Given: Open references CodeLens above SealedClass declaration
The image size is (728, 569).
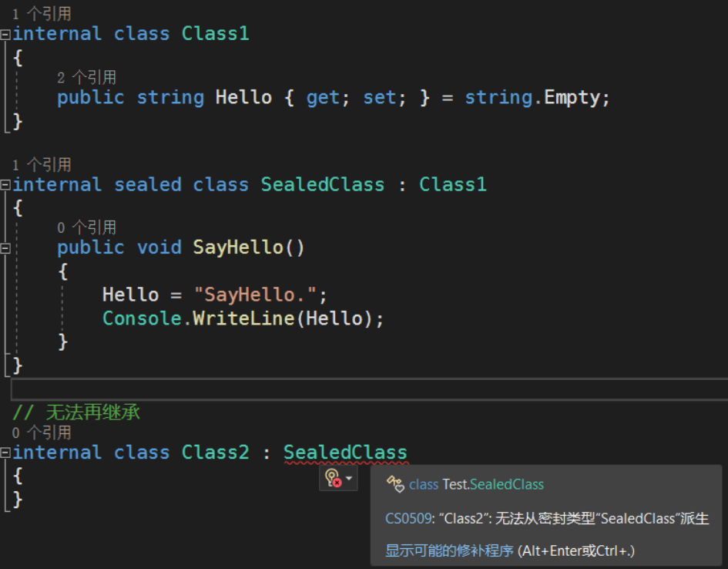Looking at the screenshot, I should [42, 164].
